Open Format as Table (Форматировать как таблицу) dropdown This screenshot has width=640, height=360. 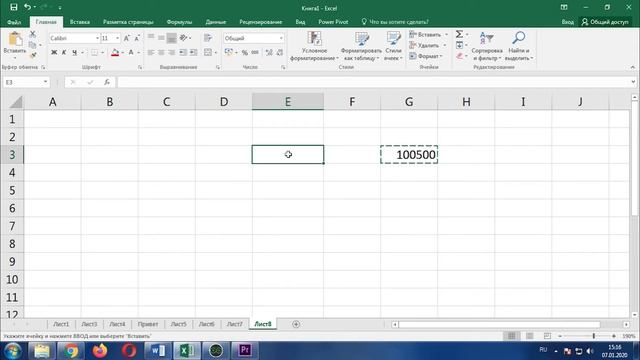(361, 47)
